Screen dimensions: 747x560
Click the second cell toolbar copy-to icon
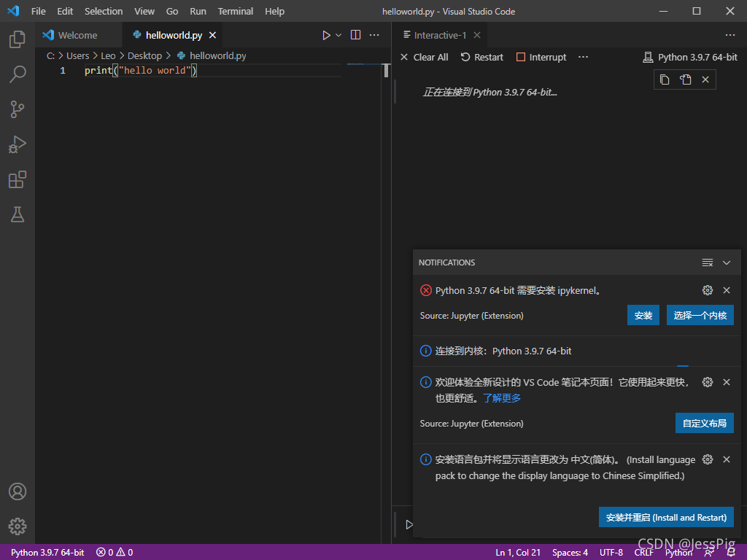click(685, 79)
